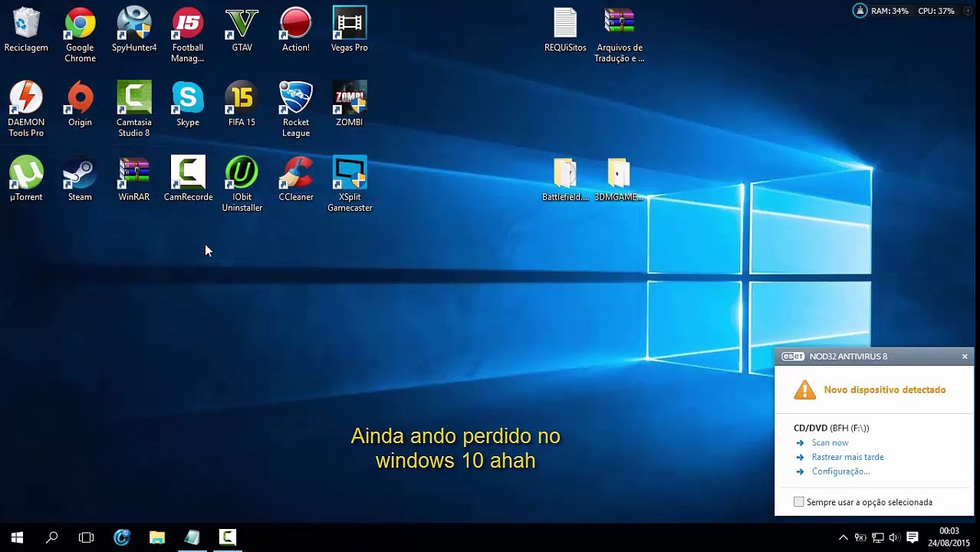The width and height of the screenshot is (980, 552).
Task: Select the Rocket League shortcut
Action: point(296,110)
